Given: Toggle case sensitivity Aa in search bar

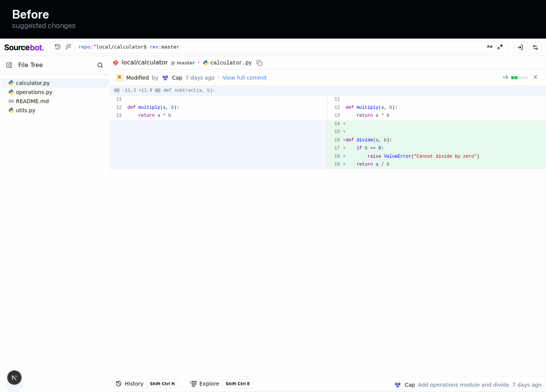Looking at the screenshot, I should (490, 47).
